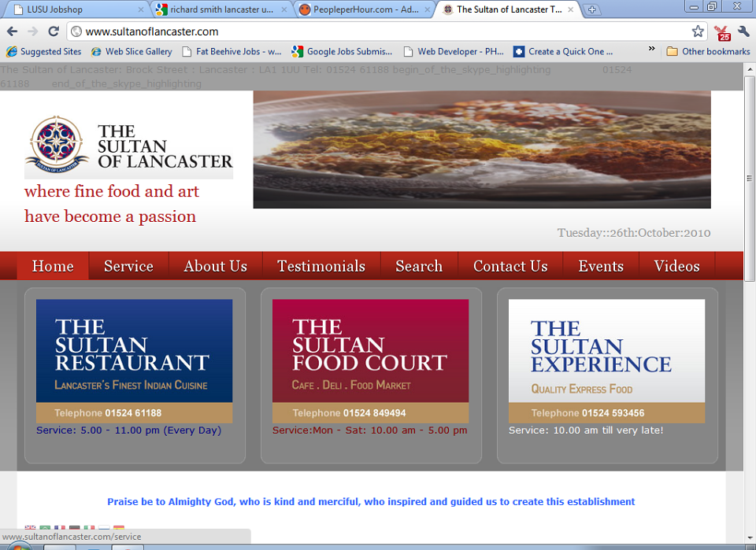The width and height of the screenshot is (756, 550).
Task: Reload the page with the refresh icon
Action: [x=54, y=31]
